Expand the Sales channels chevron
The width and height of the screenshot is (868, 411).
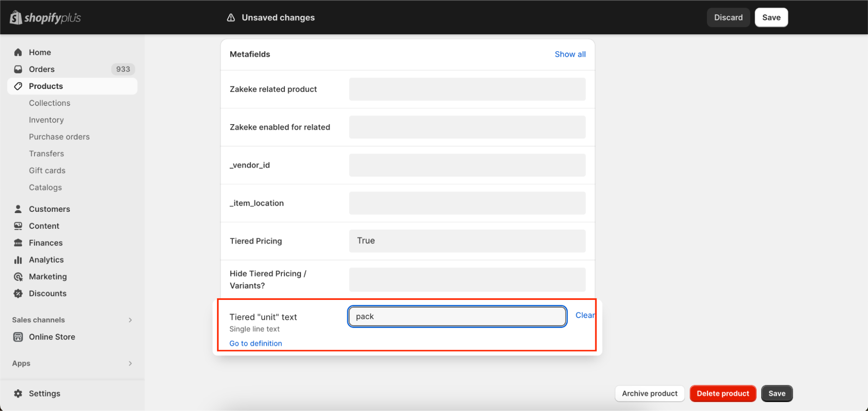coord(130,320)
